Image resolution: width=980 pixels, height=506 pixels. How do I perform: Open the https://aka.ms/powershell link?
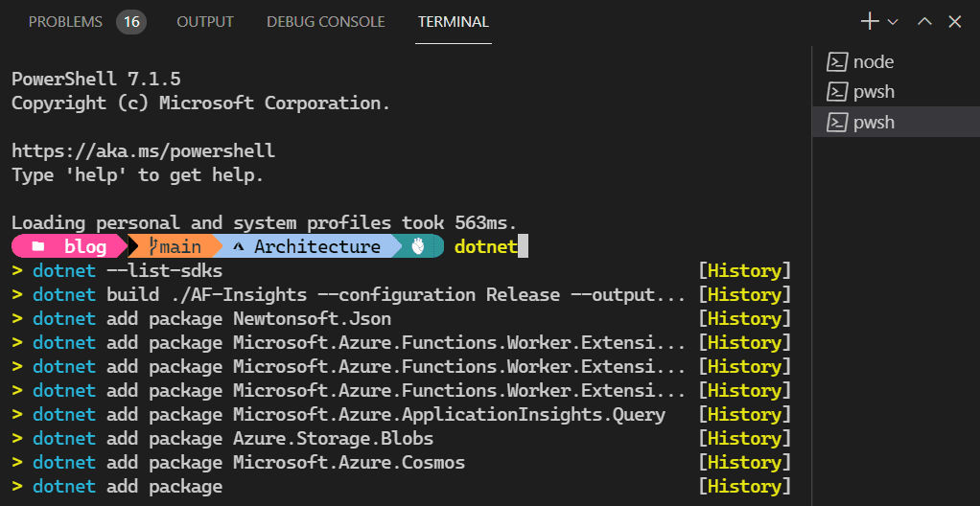[x=143, y=151]
